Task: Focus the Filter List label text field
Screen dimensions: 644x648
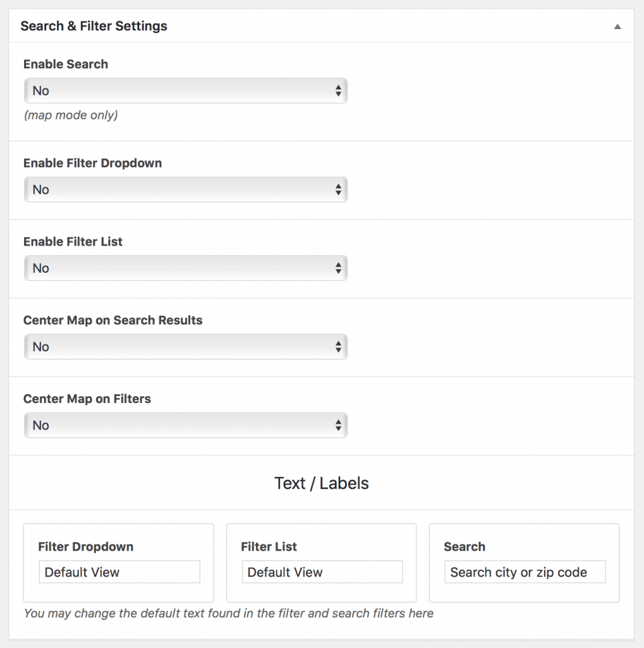Action: (322, 572)
